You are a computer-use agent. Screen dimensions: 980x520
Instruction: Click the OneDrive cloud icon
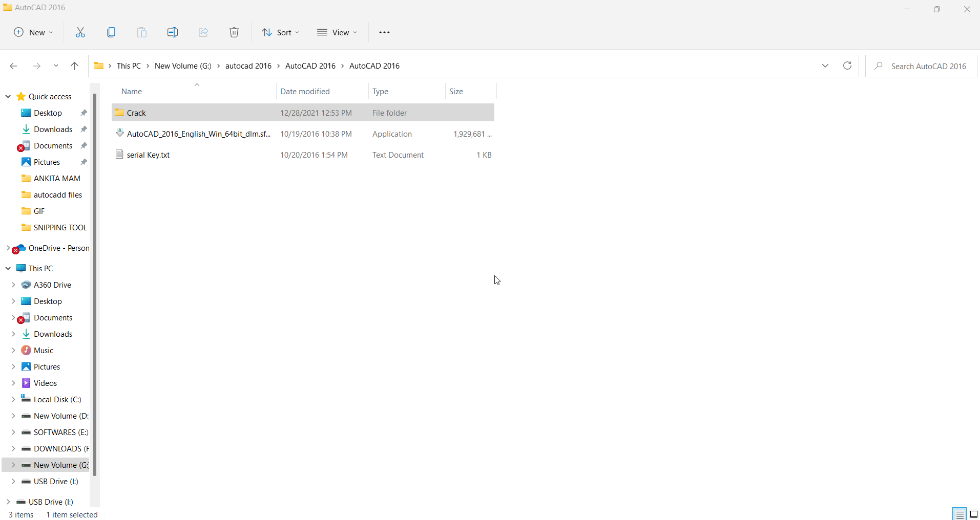pyautogui.click(x=20, y=248)
